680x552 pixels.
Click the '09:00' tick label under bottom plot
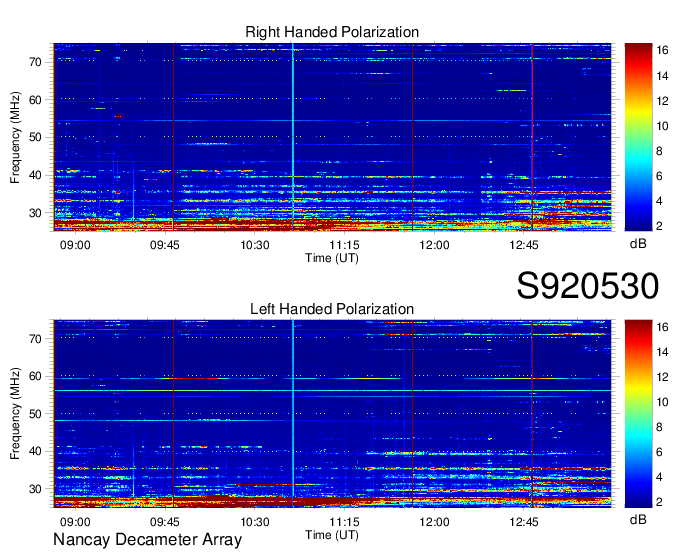[75, 522]
